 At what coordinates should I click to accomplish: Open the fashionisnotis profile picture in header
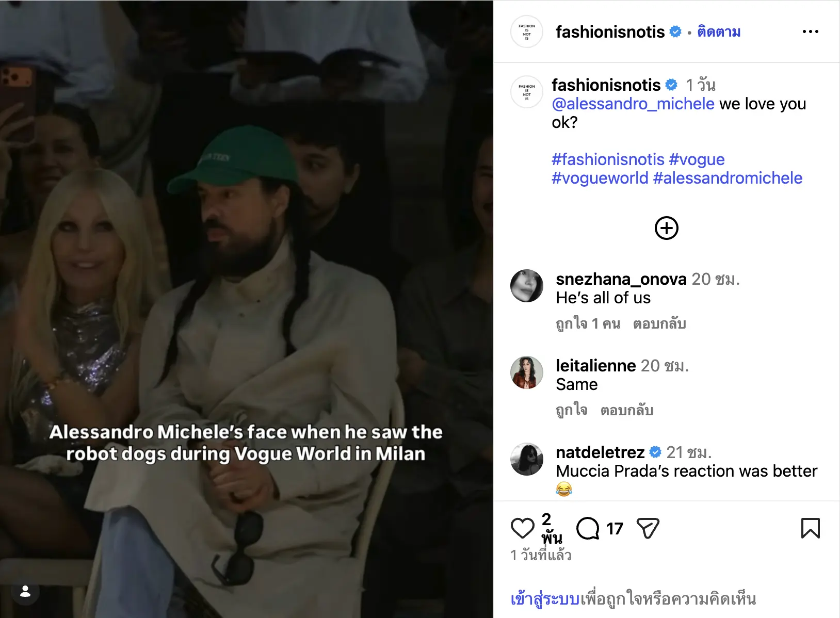pyautogui.click(x=526, y=31)
